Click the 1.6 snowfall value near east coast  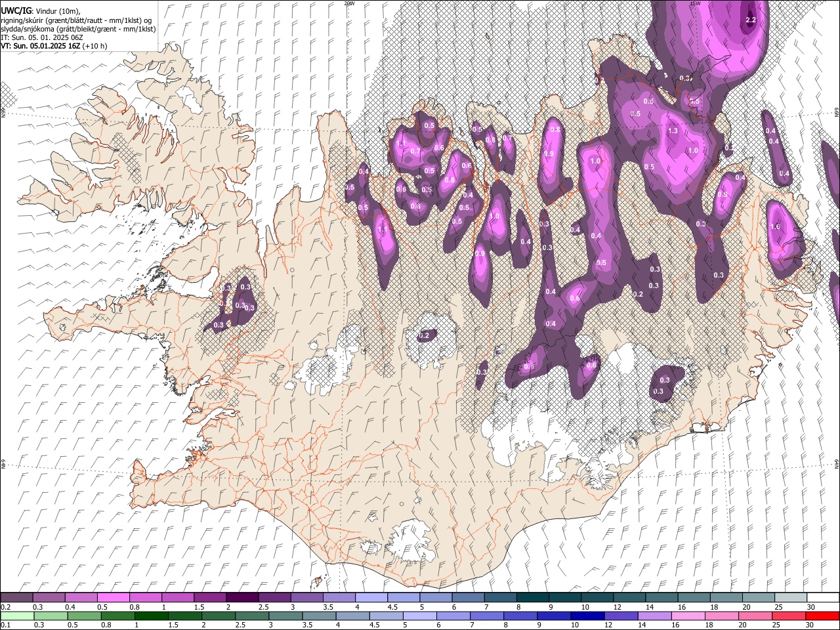pos(775,227)
